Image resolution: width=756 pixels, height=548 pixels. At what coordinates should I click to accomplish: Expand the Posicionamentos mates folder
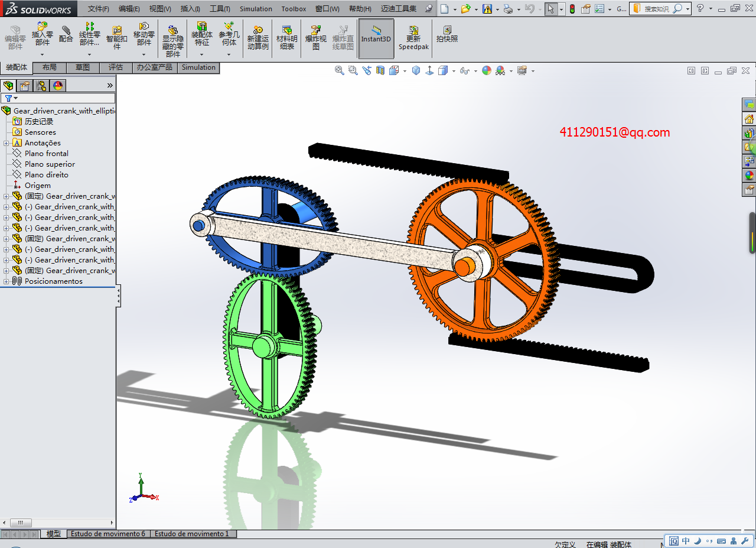pos(6,281)
